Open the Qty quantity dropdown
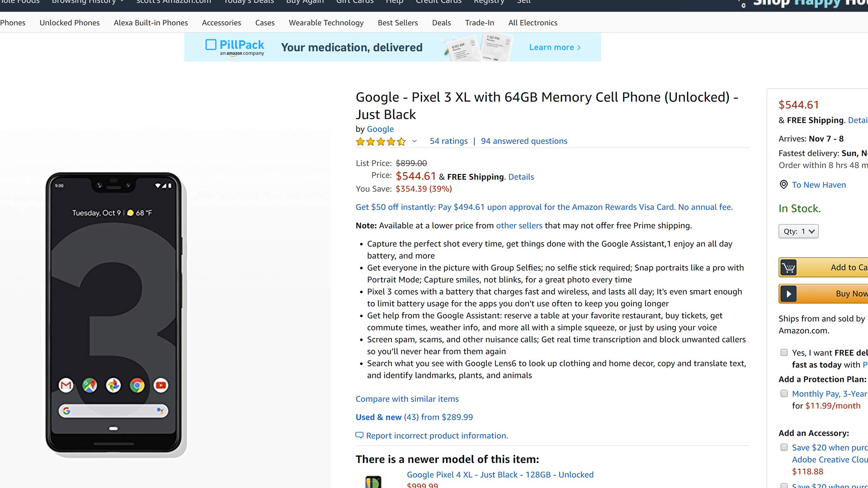The image size is (868, 488). click(798, 231)
